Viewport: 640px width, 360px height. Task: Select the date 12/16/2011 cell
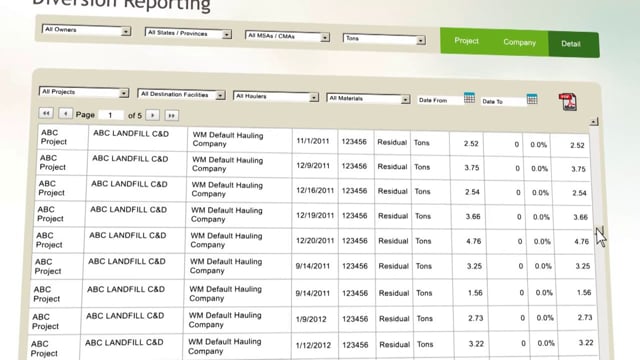[315, 191]
